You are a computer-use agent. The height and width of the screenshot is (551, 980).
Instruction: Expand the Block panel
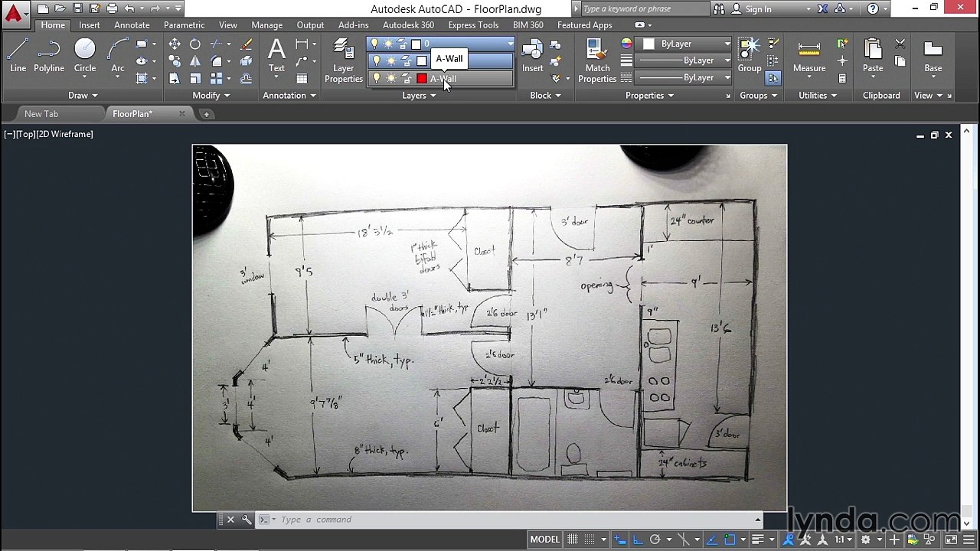click(x=545, y=96)
